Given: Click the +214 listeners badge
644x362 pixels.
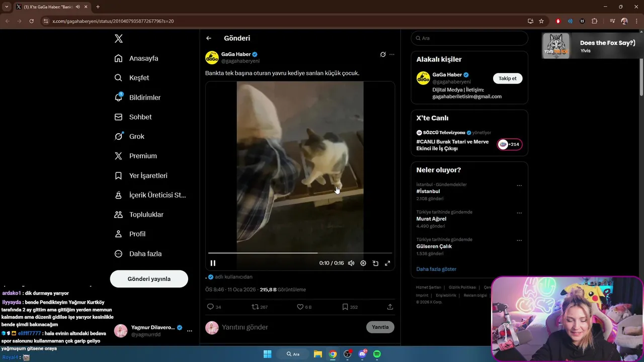Looking at the screenshot, I should [510, 145].
